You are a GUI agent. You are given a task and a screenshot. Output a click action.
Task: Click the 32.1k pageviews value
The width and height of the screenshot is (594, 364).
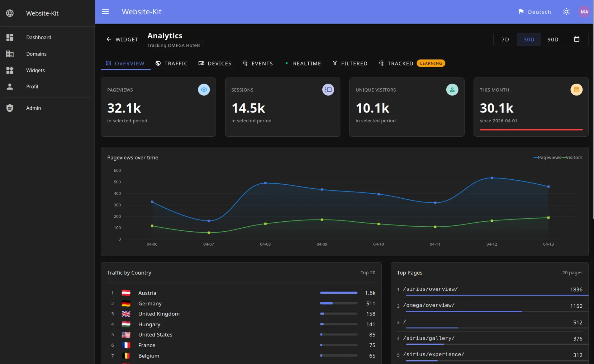pyautogui.click(x=124, y=108)
